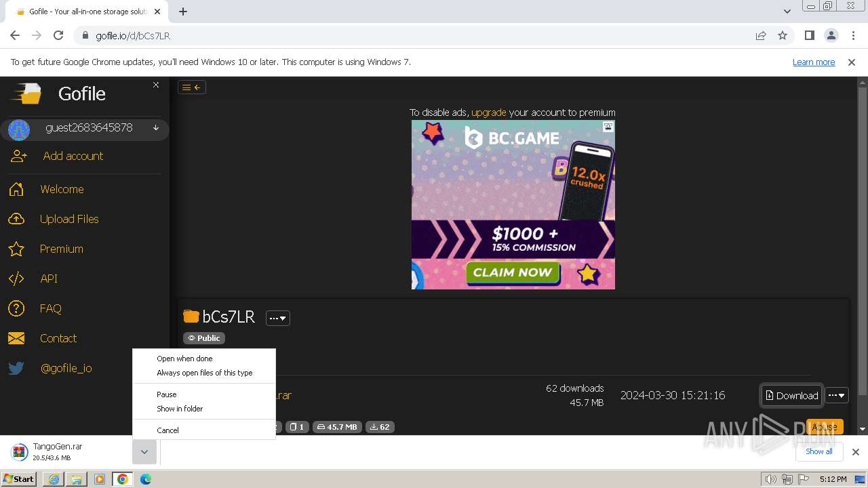
Task: Choose Show in folder
Action: pos(203,409)
